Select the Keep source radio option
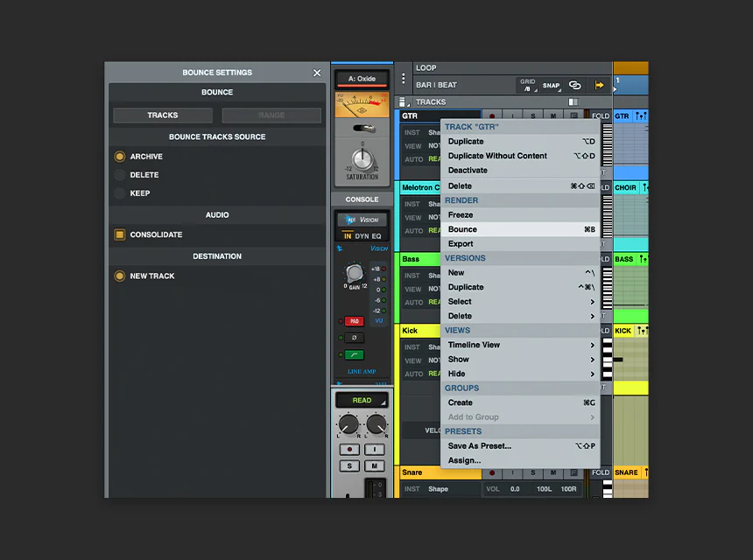 point(120,192)
